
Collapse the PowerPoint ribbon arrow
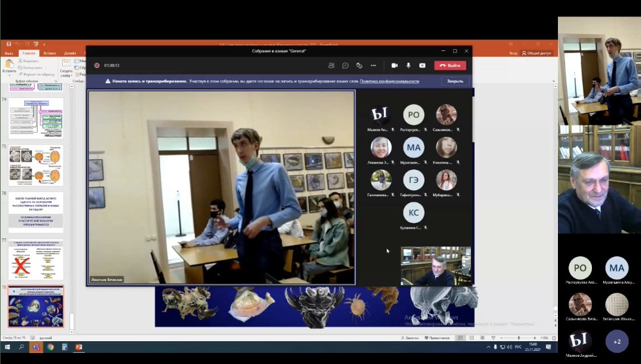pos(552,82)
